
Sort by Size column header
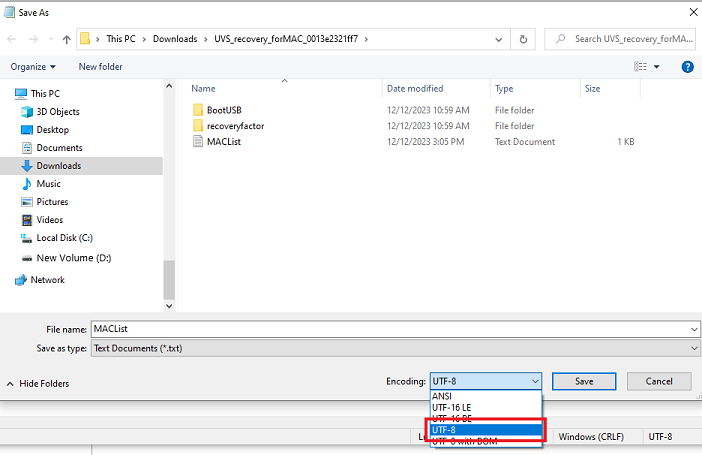pyautogui.click(x=592, y=89)
